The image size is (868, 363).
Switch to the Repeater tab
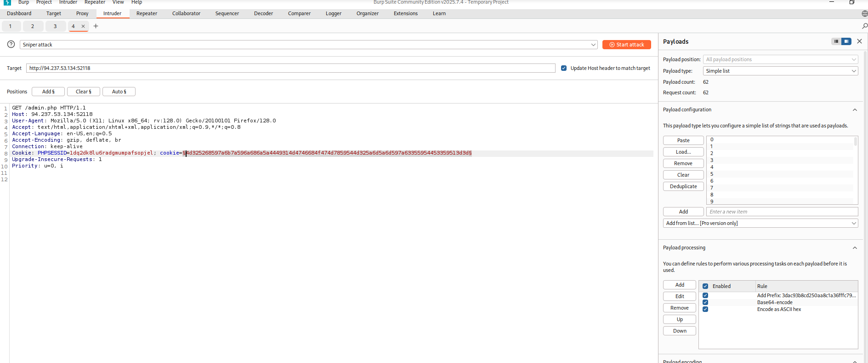click(147, 14)
